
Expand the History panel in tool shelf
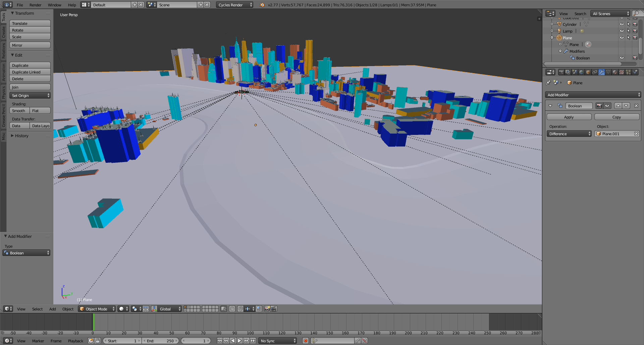point(12,136)
